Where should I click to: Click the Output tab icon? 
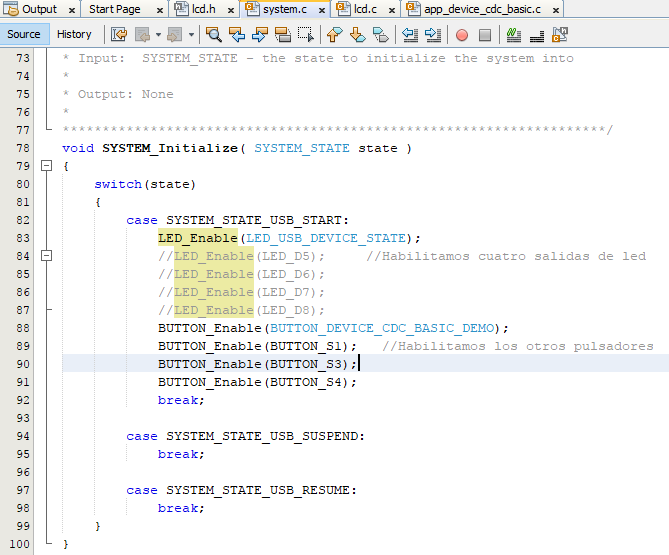(x=11, y=9)
